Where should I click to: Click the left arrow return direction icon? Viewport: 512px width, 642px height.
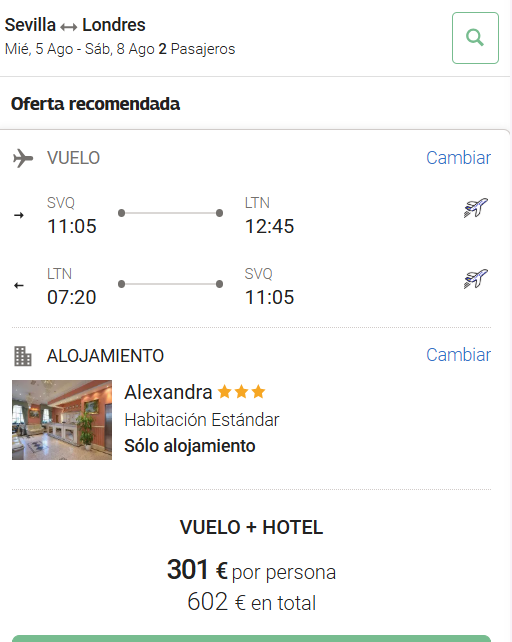19,285
